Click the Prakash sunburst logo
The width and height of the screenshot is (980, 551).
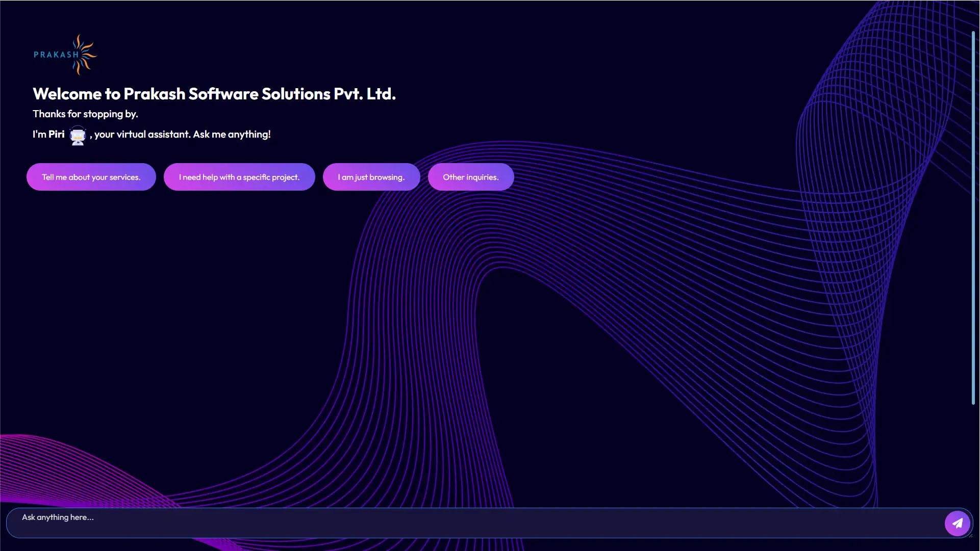pos(65,55)
